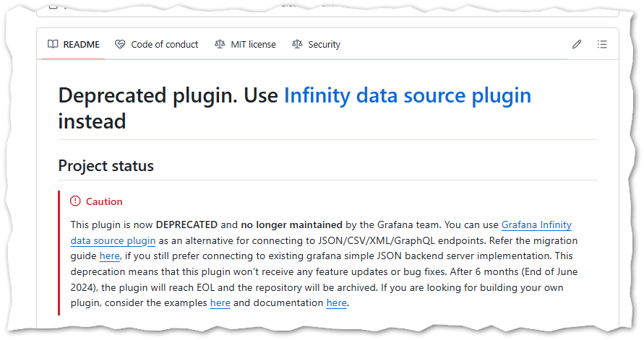Image resolution: width=644 pixels, height=340 pixels.
Task: Open the Infinity data source plugin heading link
Action: point(407,95)
